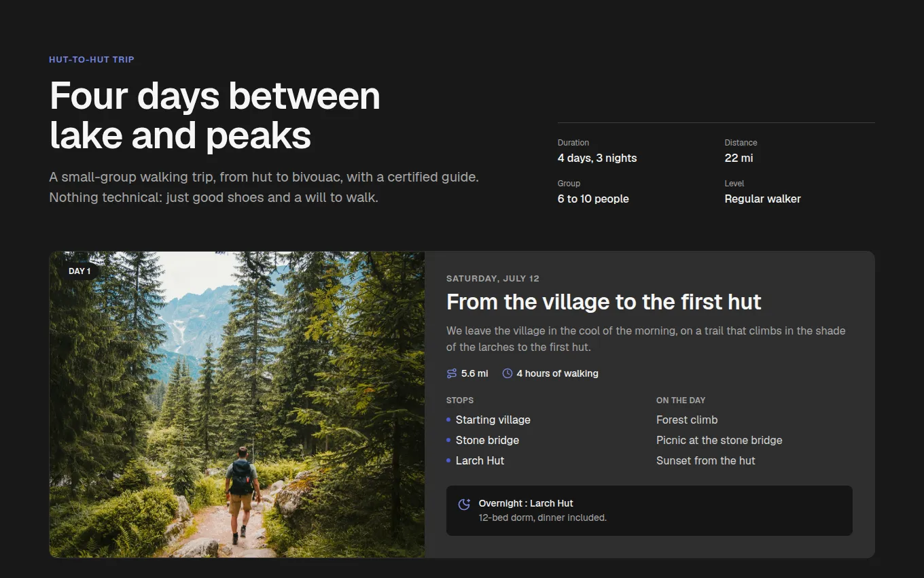Click the "Forest climb" item
The height and width of the screenshot is (578, 924).
[687, 420]
